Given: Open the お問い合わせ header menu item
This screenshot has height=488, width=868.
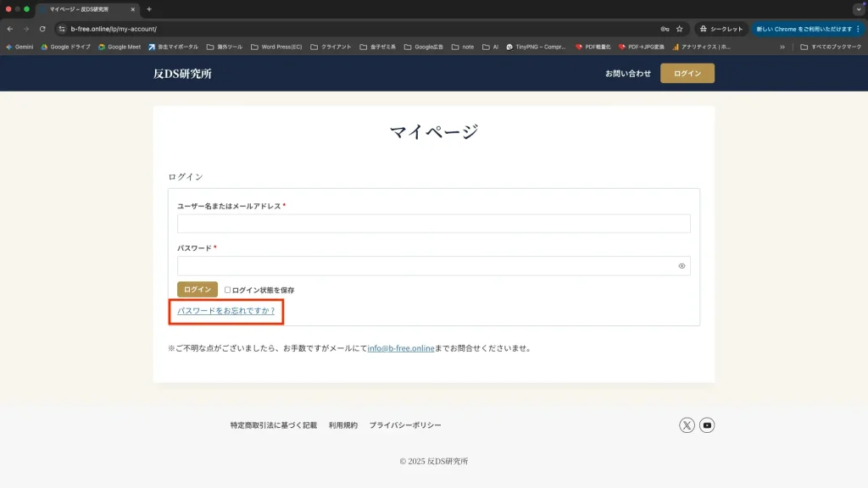Looking at the screenshot, I should tap(628, 74).
